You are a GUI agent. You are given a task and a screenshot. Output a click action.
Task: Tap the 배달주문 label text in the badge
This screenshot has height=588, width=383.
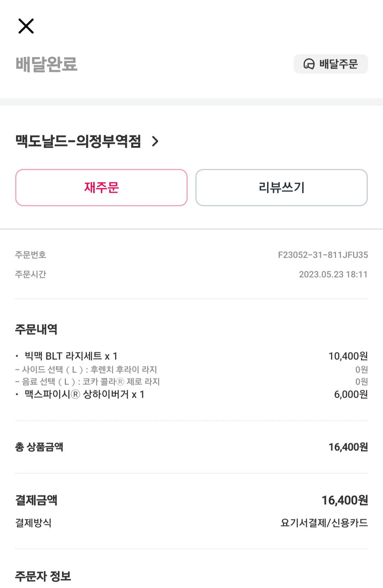339,64
